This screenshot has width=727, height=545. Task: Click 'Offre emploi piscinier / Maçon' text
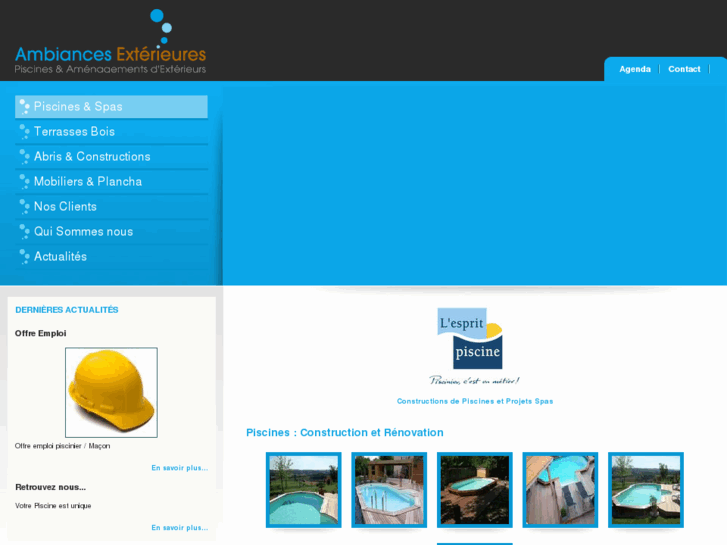pos(63,446)
